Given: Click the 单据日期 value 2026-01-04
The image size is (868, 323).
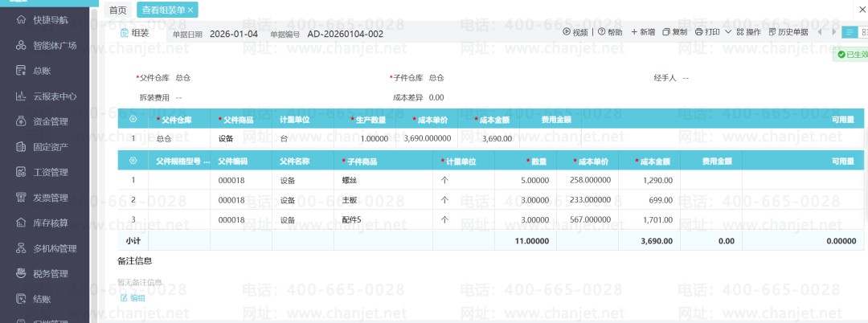Looking at the screenshot, I should click(x=234, y=34).
